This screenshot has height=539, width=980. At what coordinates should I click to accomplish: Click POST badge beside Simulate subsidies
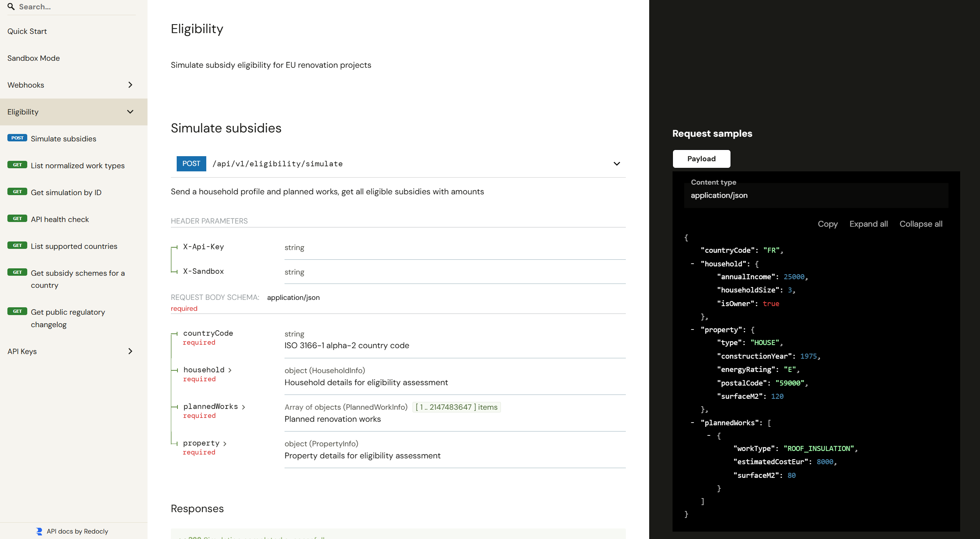point(17,138)
